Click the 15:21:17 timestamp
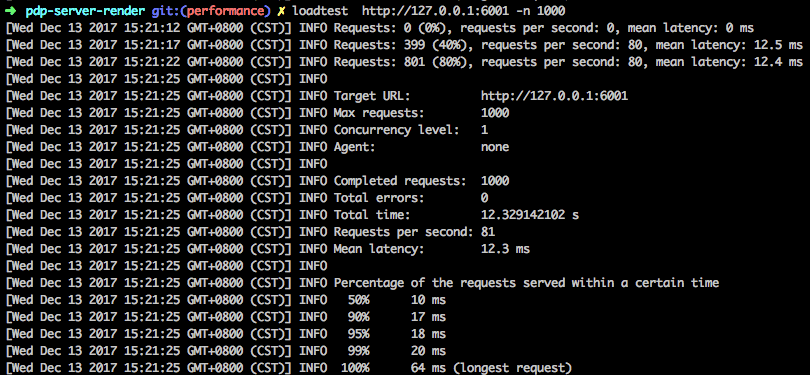Image resolution: width=810 pixels, height=375 pixels. (x=152, y=44)
